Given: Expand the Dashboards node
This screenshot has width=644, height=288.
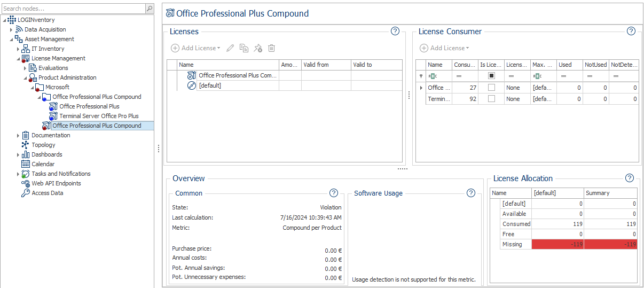Looking at the screenshot, I should tap(18, 154).
